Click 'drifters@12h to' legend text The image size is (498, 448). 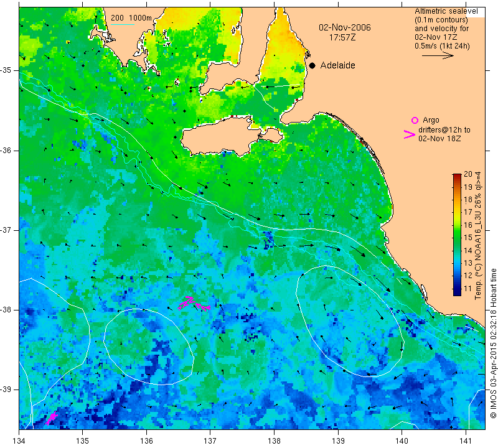tap(444, 130)
